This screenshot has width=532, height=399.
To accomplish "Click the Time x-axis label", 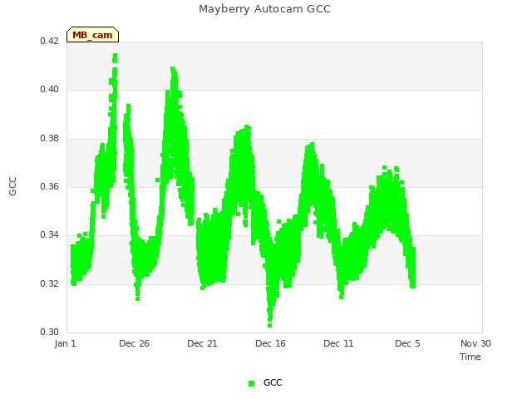I will 470,357.
